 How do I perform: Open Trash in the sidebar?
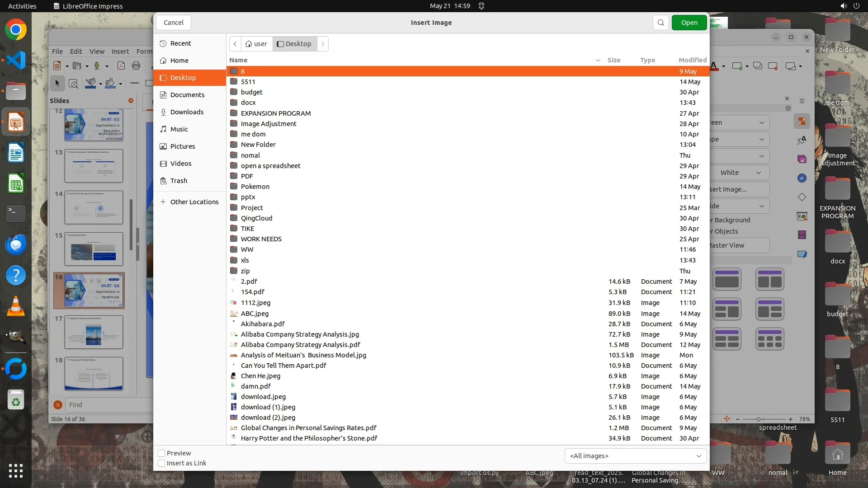pyautogui.click(x=179, y=181)
